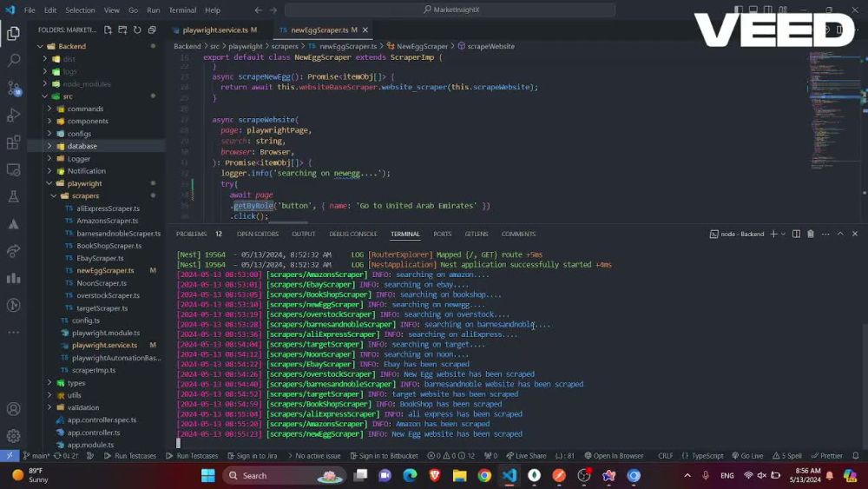This screenshot has width=868, height=489.
Task: Change TypeScript language mode in status bar
Action: pyautogui.click(x=707, y=456)
